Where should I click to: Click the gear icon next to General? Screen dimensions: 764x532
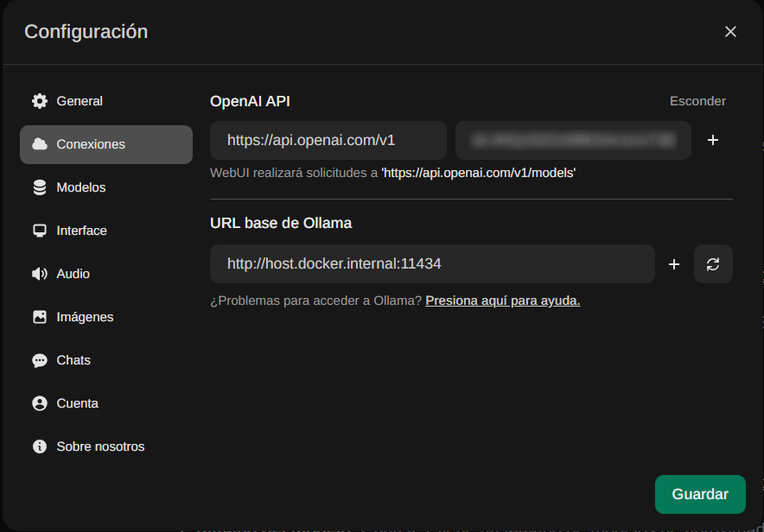pos(40,101)
